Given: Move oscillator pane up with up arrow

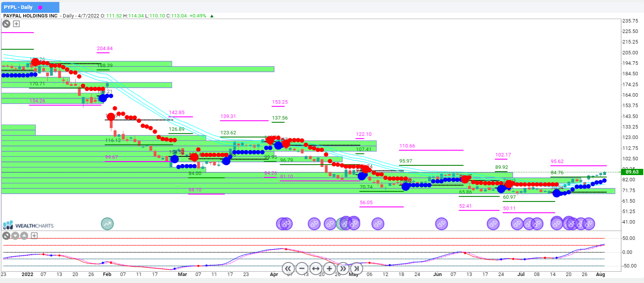Looking at the screenshot, I should click(x=24, y=236).
